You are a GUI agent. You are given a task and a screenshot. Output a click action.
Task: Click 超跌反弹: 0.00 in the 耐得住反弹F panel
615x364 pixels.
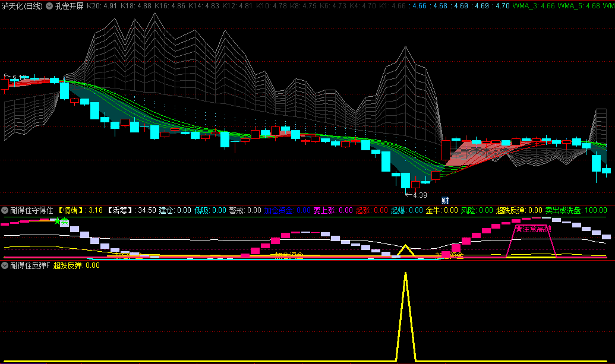click(x=77, y=265)
